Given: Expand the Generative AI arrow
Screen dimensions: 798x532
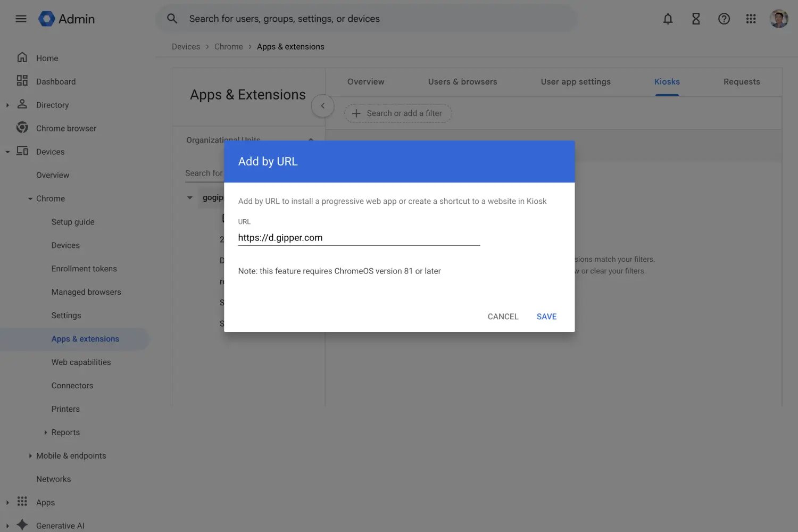Looking at the screenshot, I should pos(7,527).
